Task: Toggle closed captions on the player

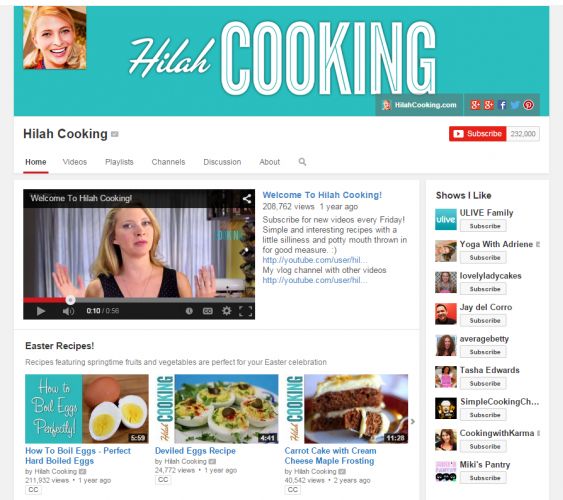Action: [208, 311]
